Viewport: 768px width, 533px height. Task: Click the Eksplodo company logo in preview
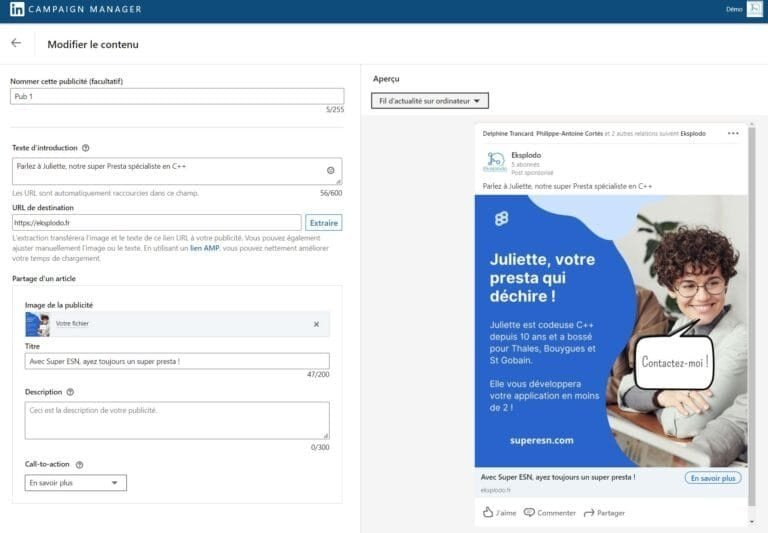click(x=495, y=161)
